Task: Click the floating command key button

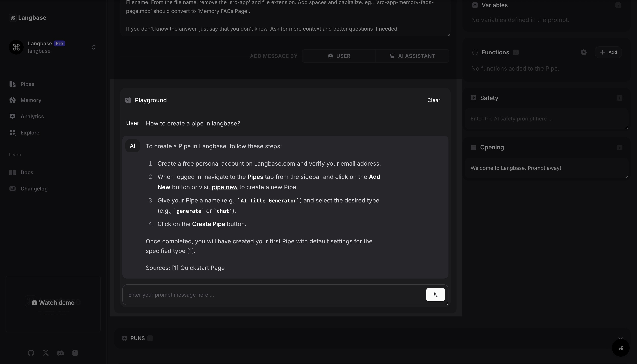Action: point(620,348)
